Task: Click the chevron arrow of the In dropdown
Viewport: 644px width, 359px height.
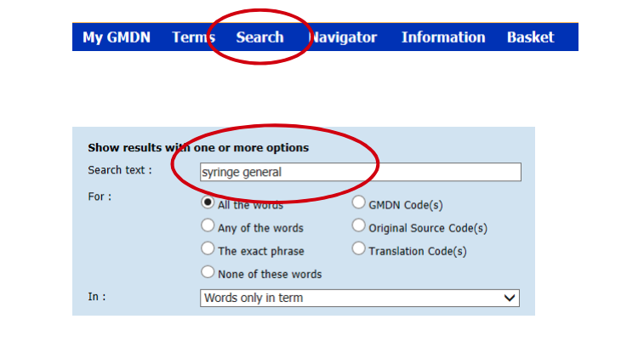Action: coord(510,298)
